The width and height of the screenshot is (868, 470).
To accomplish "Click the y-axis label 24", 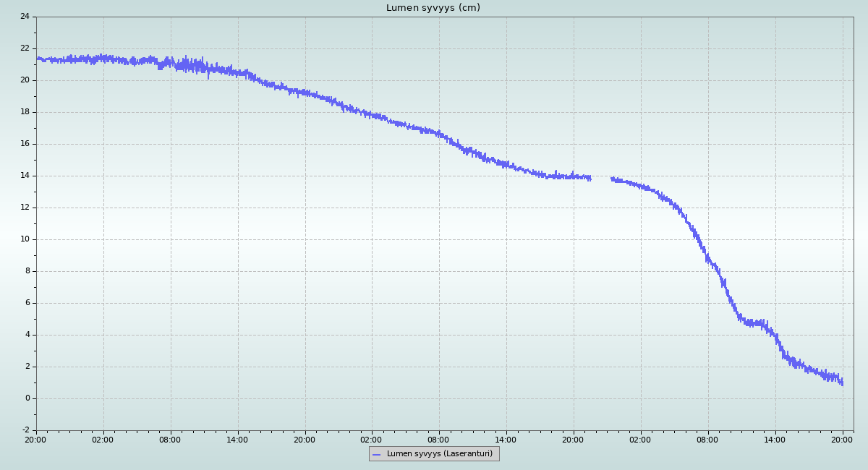I will (x=25, y=17).
